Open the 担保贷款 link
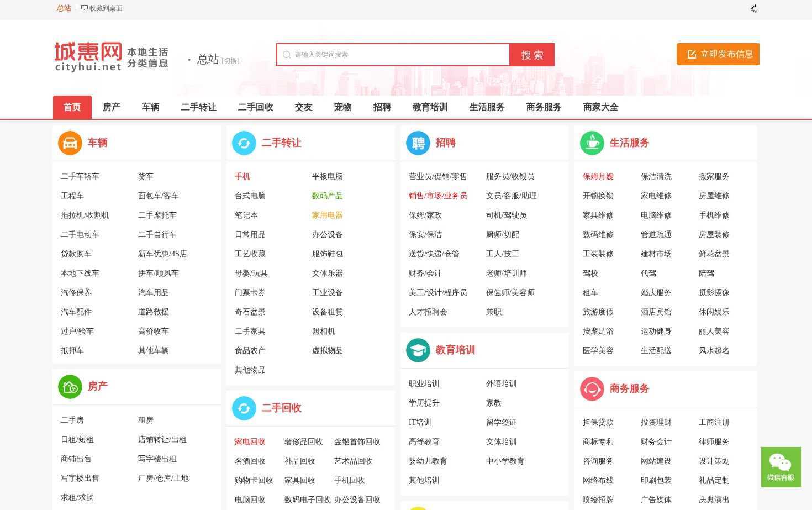 [x=598, y=423]
